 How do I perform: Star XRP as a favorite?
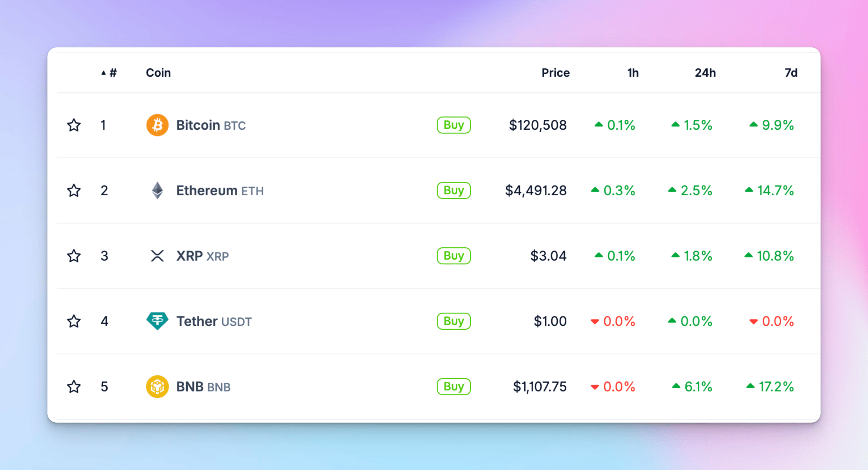click(74, 256)
